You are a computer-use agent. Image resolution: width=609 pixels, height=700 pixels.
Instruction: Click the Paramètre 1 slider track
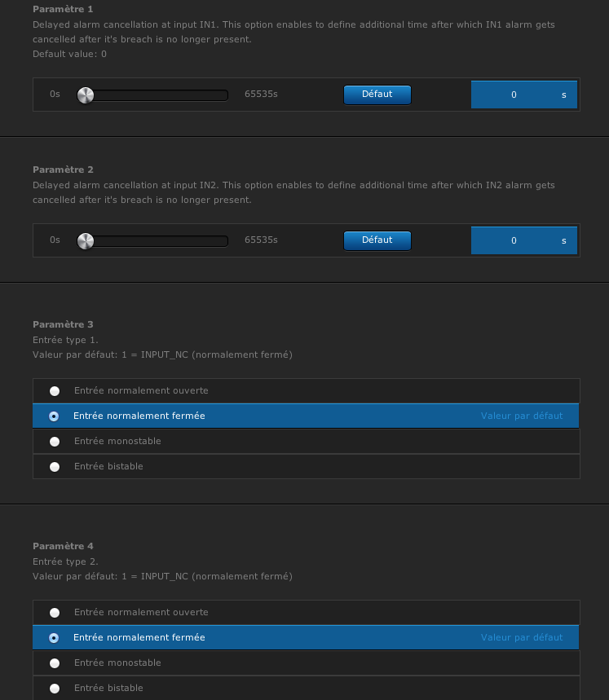(x=153, y=95)
